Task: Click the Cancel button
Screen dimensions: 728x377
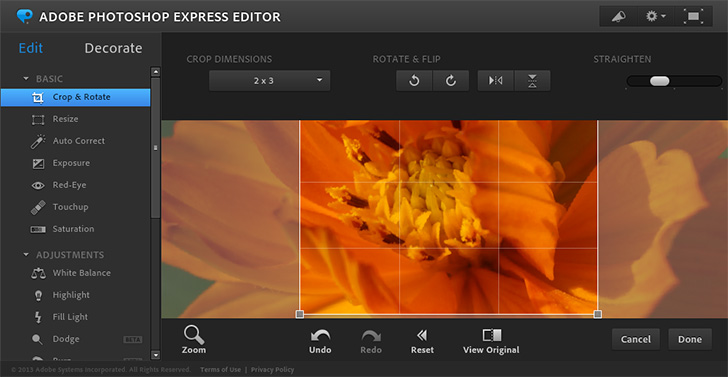Action: tap(636, 339)
